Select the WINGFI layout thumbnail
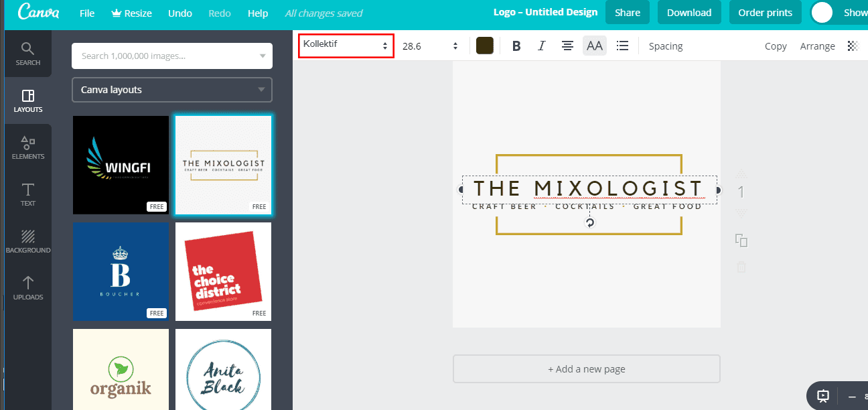This screenshot has width=868, height=410. [121, 165]
